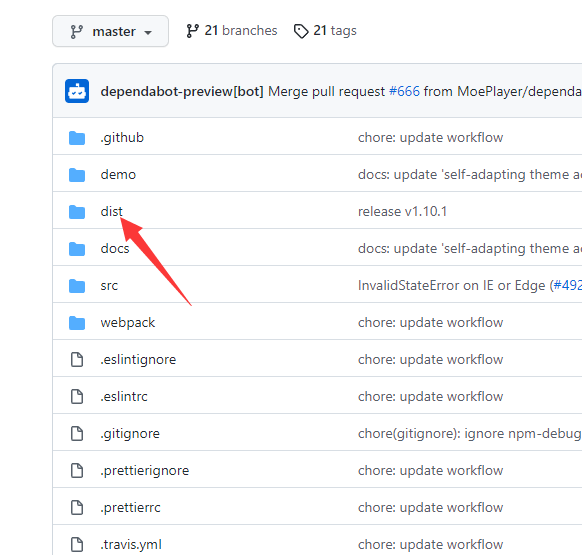
Task: Open the .eslintignore file
Action: click(x=138, y=360)
